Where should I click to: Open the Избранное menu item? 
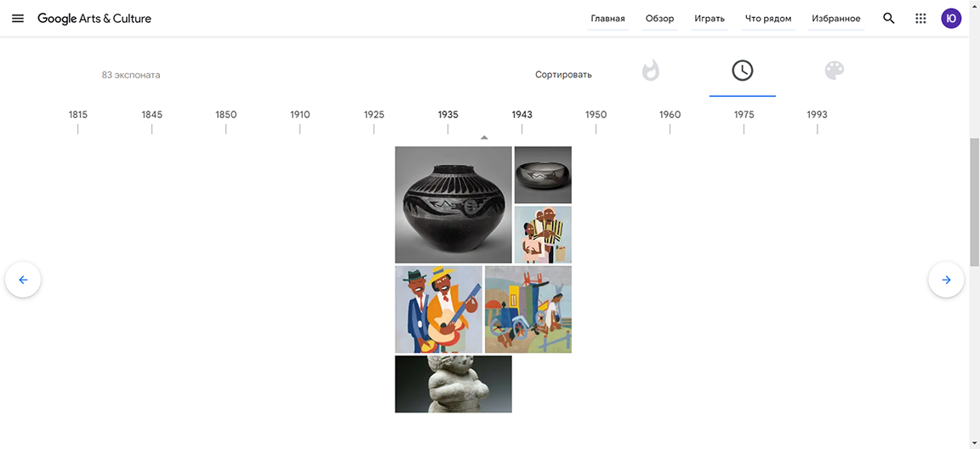pos(836,19)
